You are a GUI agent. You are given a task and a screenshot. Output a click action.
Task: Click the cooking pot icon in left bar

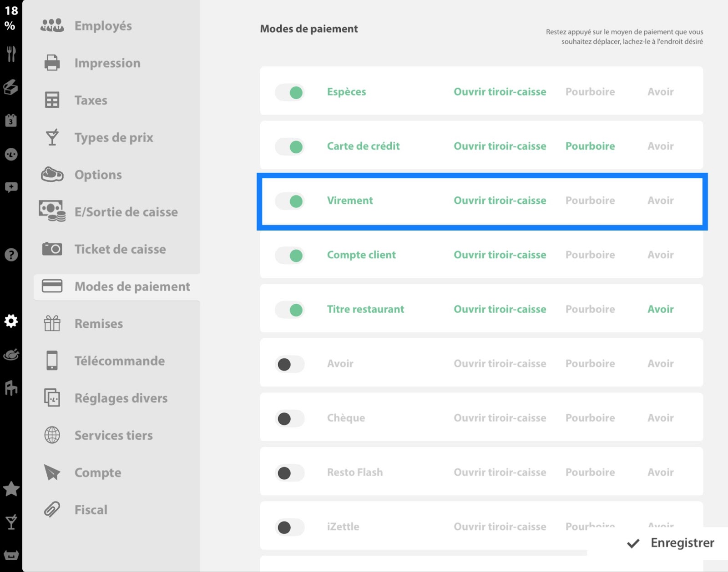11,355
